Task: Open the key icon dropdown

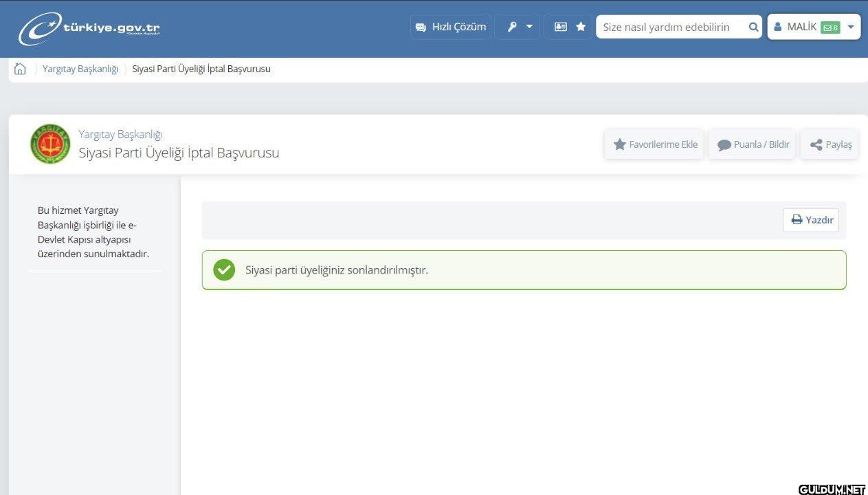Action: (x=518, y=27)
